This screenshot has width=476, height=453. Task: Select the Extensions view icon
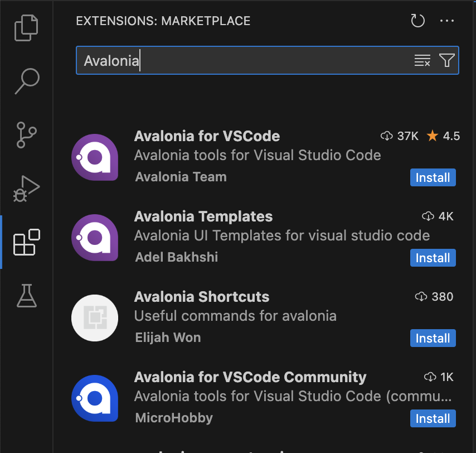click(x=27, y=242)
